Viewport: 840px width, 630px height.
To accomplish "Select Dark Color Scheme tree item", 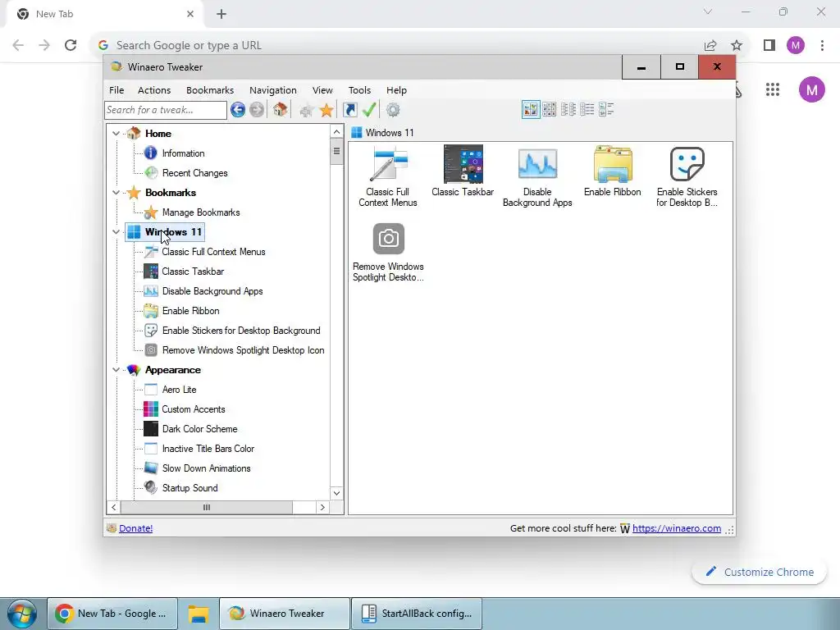I will [199, 429].
